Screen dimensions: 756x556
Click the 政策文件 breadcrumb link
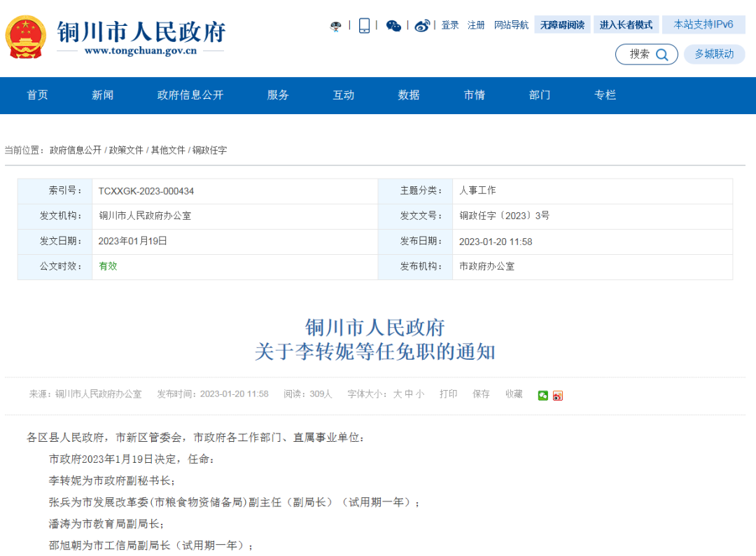click(126, 150)
